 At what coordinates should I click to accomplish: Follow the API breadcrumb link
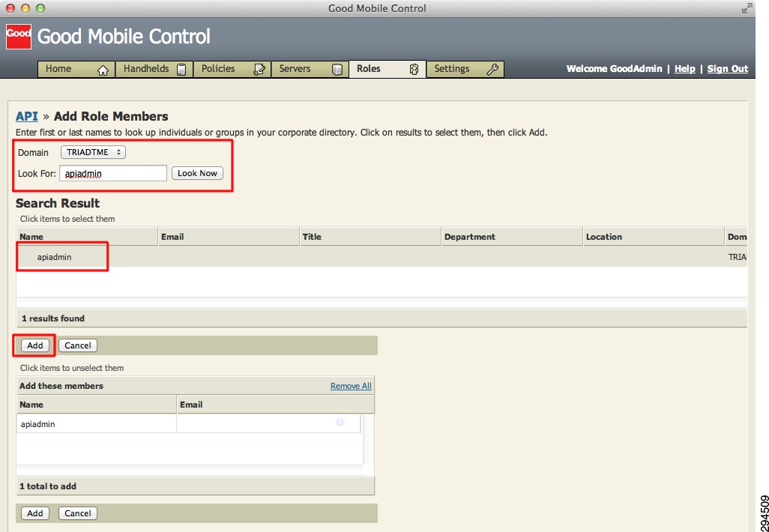[x=26, y=116]
